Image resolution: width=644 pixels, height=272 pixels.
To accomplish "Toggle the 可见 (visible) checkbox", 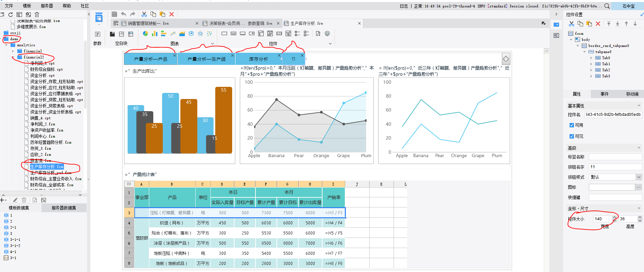I will 572,136.
